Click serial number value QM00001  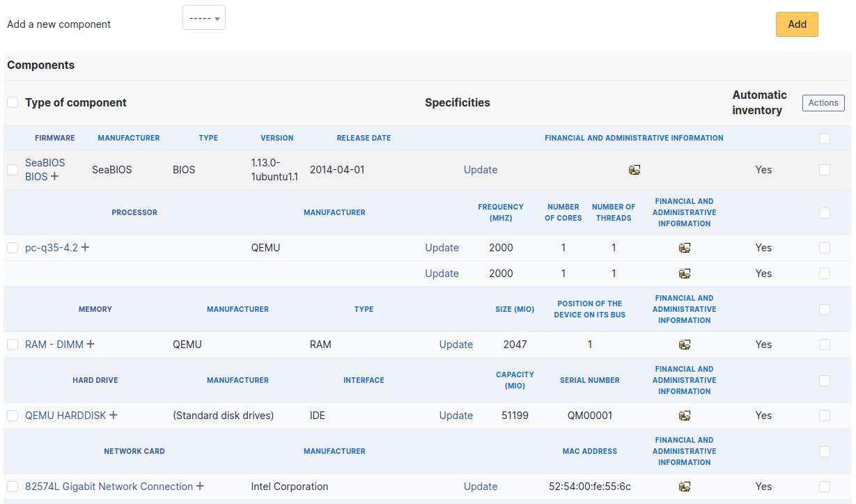click(590, 416)
